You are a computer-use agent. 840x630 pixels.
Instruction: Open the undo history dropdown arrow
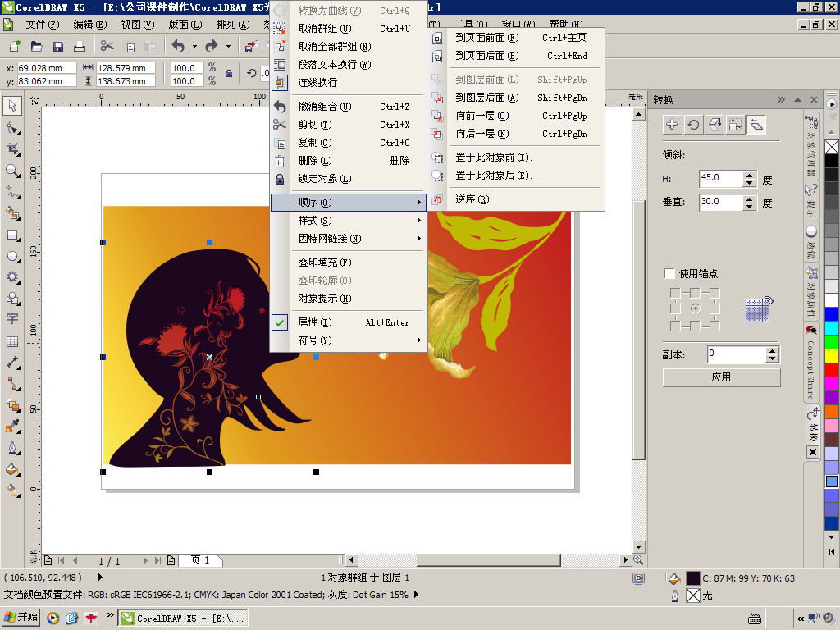click(194, 47)
